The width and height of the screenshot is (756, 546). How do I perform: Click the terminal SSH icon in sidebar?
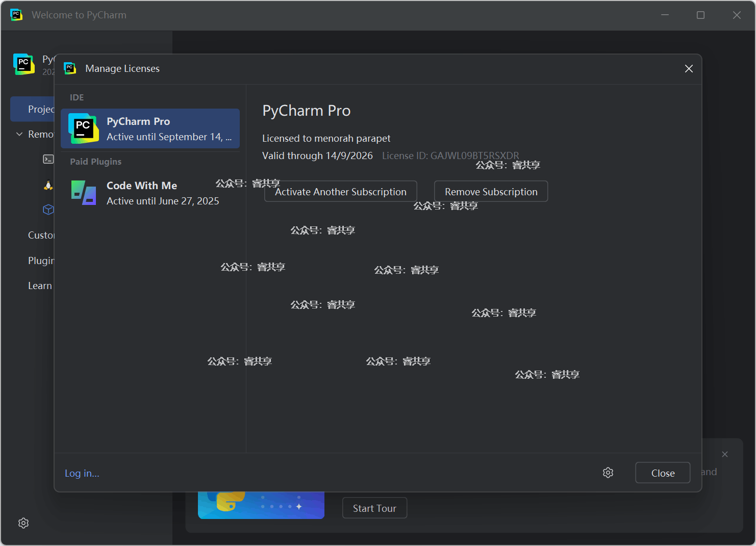tap(48, 159)
